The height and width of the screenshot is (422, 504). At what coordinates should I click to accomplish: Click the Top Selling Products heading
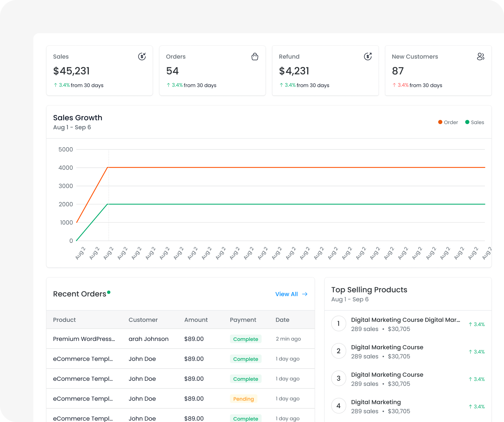click(x=369, y=290)
